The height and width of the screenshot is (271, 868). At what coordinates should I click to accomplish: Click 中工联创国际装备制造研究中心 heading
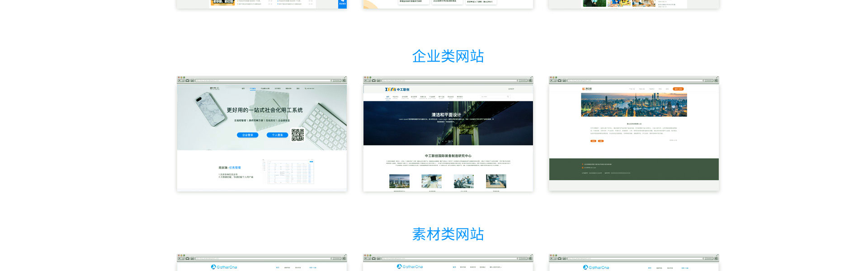[x=448, y=156]
